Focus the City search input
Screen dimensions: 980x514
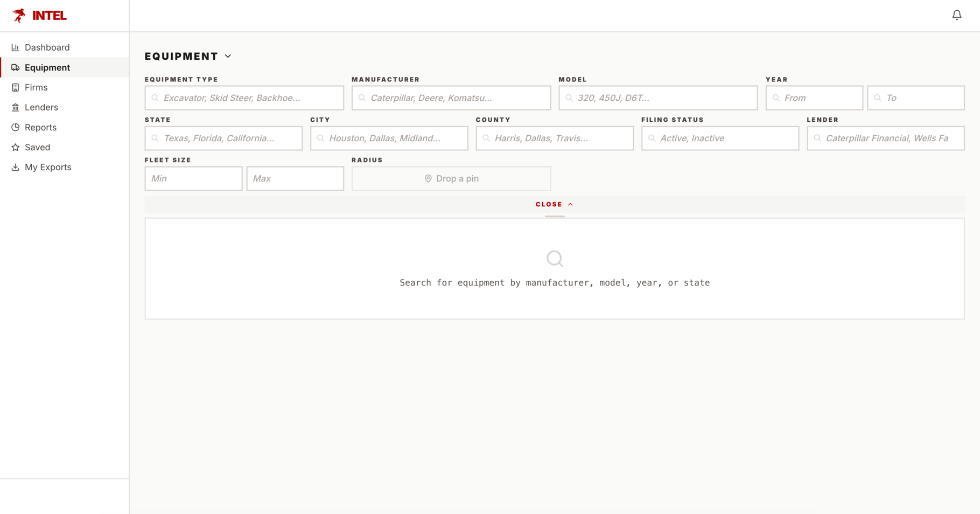389,138
